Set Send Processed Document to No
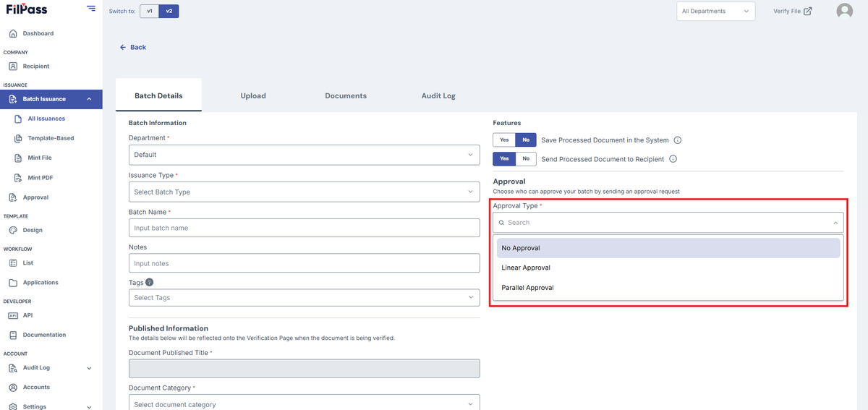This screenshot has width=868, height=410. point(526,159)
